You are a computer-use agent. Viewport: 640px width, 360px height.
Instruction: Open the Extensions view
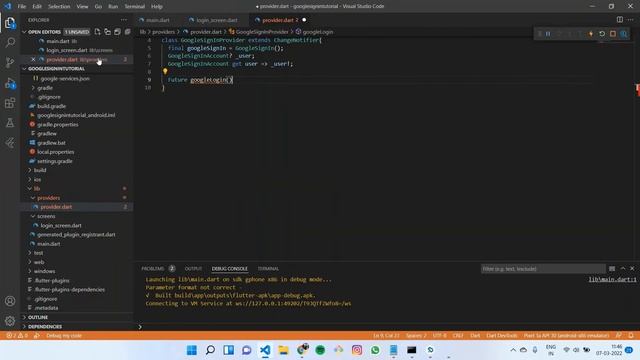click(x=10, y=103)
